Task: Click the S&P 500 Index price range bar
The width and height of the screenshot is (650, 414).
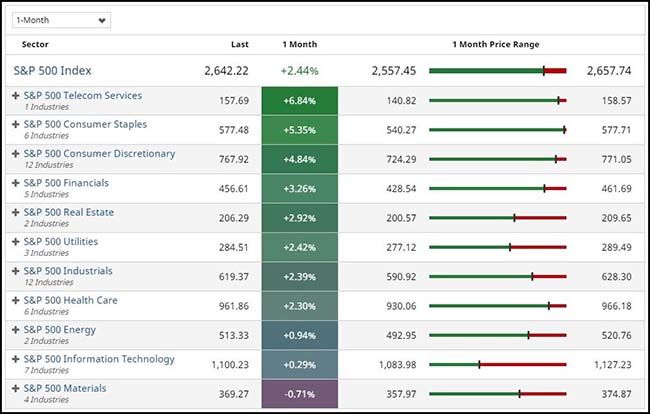Action: (497, 71)
